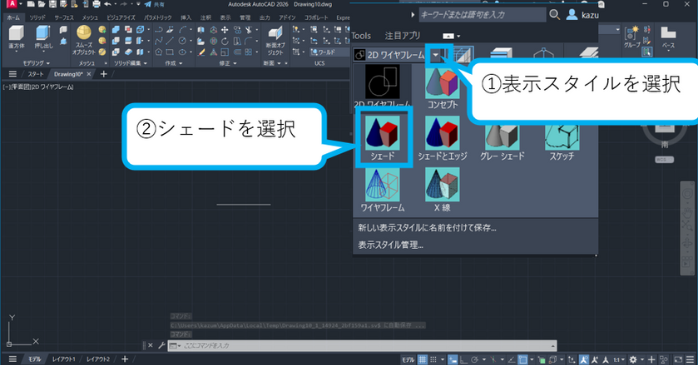Select the Line tool in 作成 panel
The height and width of the screenshot is (365, 698).
tap(170, 41)
